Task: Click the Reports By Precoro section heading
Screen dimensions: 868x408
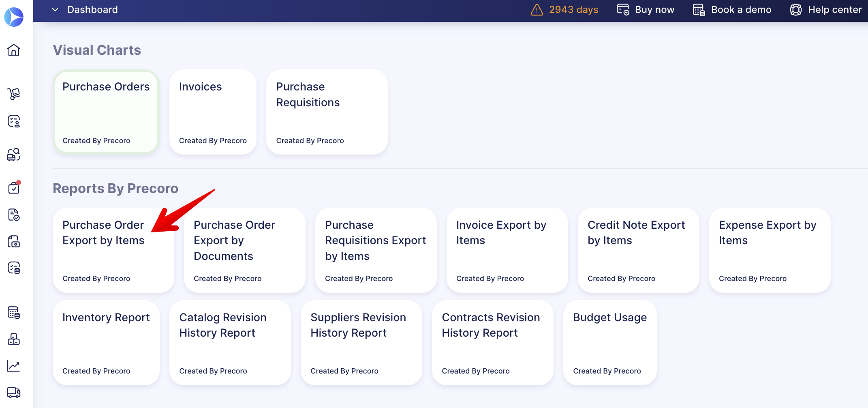Action: 115,188
